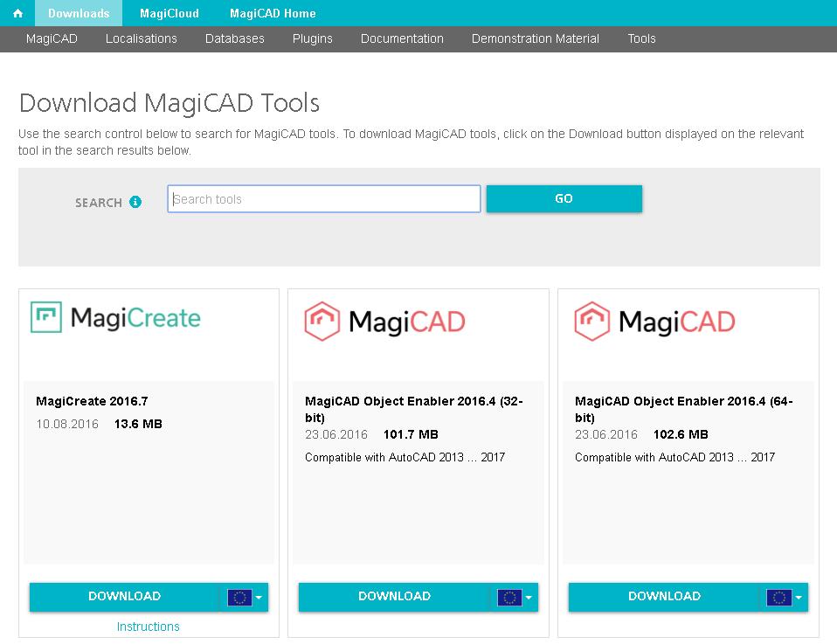The image size is (837, 644).
Task: Expand region dropdown arrow for 64-bit Object Enabler
Action: [x=799, y=598]
